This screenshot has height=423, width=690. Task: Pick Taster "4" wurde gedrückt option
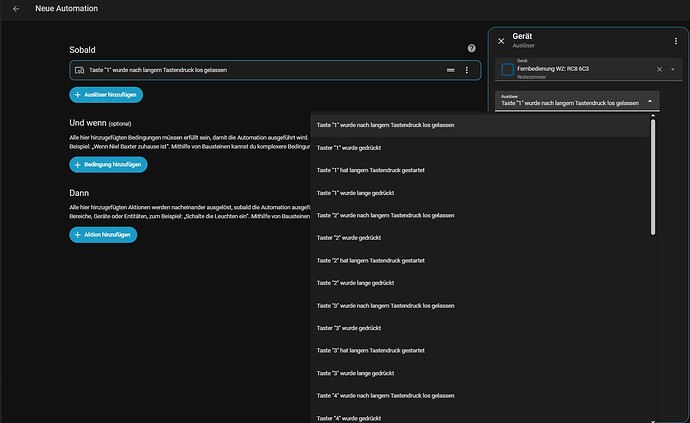click(x=480, y=417)
